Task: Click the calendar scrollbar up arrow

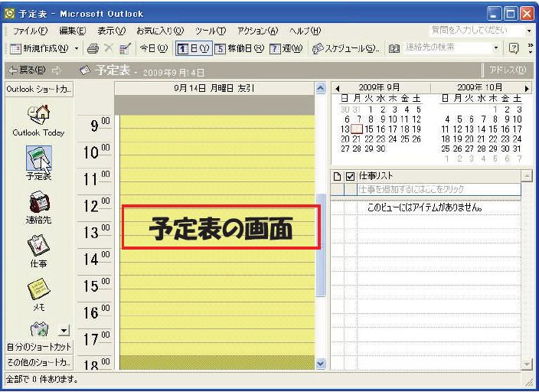Action: point(320,88)
